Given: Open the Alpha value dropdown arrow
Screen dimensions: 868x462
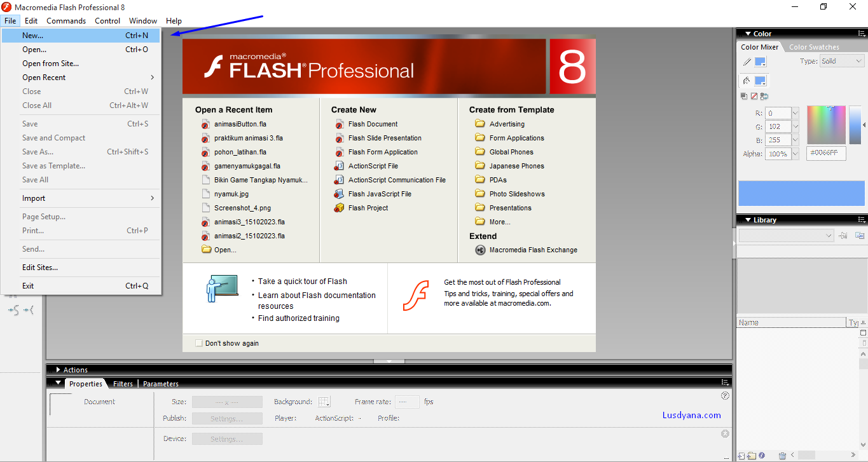Looking at the screenshot, I should (796, 153).
